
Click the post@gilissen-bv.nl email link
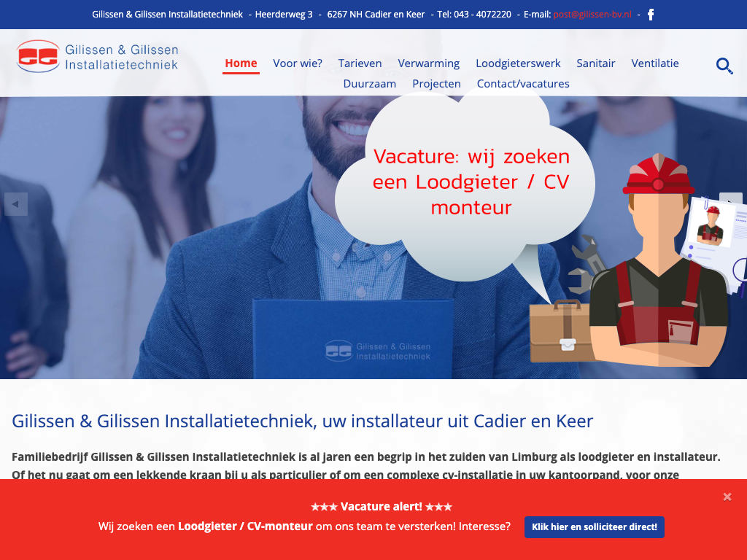[x=592, y=15]
